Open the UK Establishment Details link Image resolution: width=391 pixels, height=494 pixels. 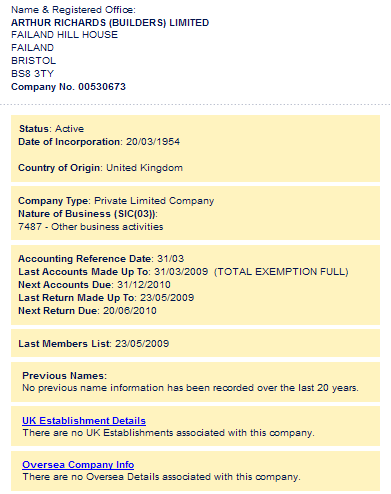[x=84, y=421]
